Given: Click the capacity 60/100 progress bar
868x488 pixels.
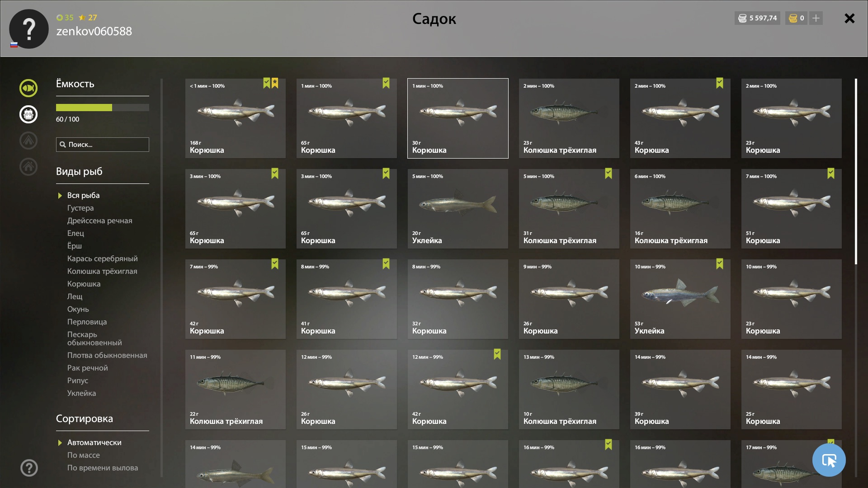Looking at the screenshot, I should [x=103, y=108].
